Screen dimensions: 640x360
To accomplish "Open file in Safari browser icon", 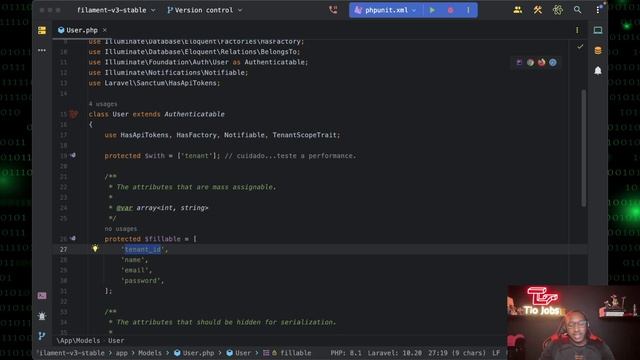I will pos(553,62).
